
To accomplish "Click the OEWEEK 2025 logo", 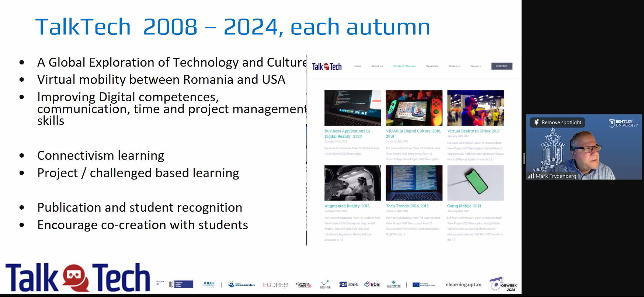I will pos(503,284).
